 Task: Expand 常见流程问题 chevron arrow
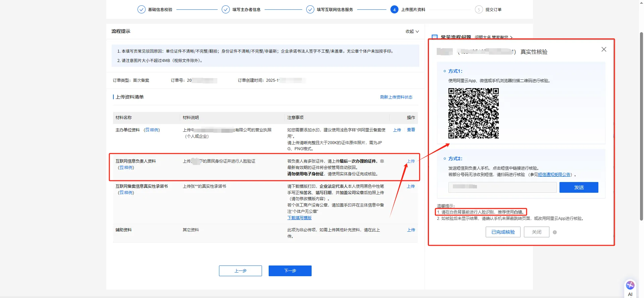[x=511, y=37]
